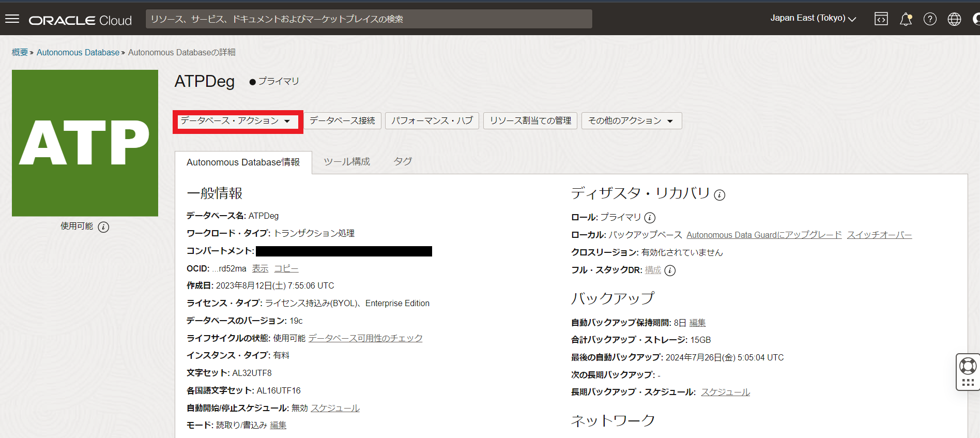The width and height of the screenshot is (980, 438).
Task: Click the 一般情報 heading
Action: pyautogui.click(x=215, y=193)
